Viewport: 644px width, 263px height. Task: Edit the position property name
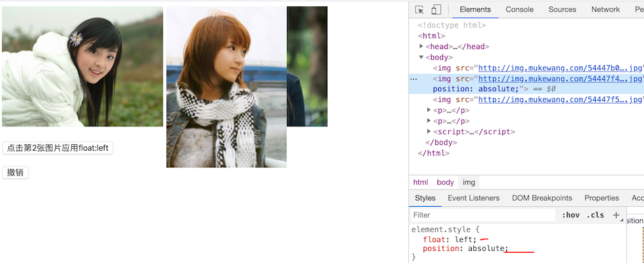441,248
